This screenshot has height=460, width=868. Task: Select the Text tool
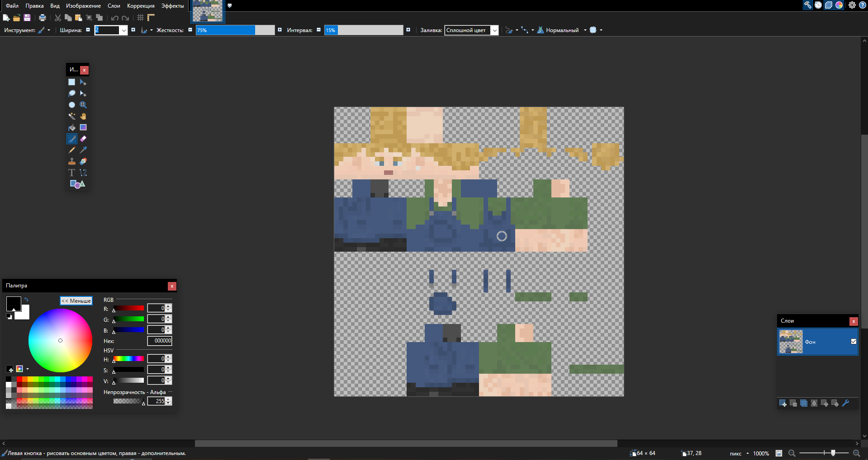tap(71, 173)
